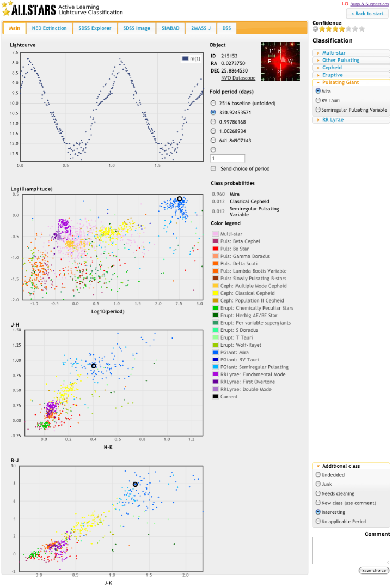The width and height of the screenshot is (392, 586).
Task: Click the m(t) legend marker in the lightcurve
Action: click(x=186, y=58)
